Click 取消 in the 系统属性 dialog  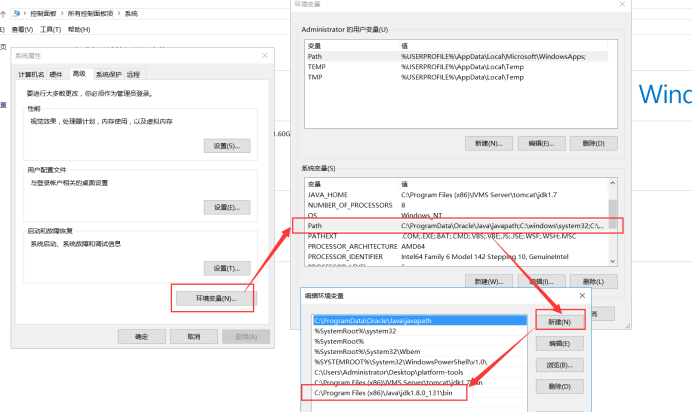[x=194, y=337]
